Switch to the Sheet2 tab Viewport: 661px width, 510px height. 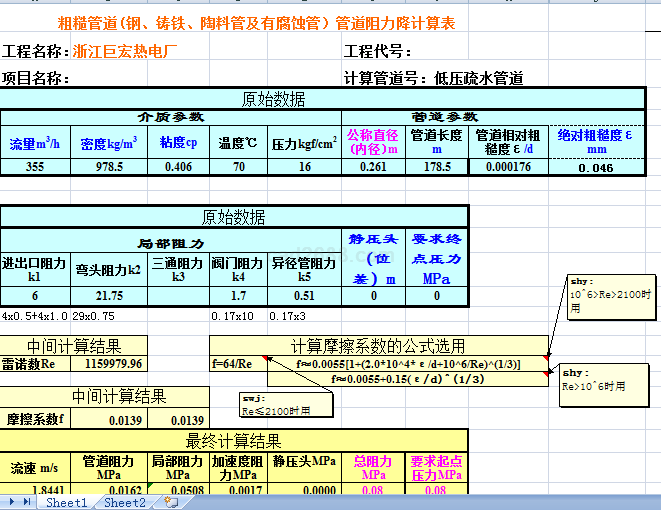(x=124, y=502)
